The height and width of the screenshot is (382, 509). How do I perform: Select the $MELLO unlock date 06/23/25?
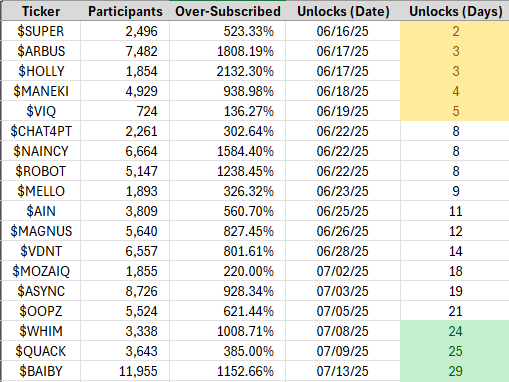click(343, 191)
